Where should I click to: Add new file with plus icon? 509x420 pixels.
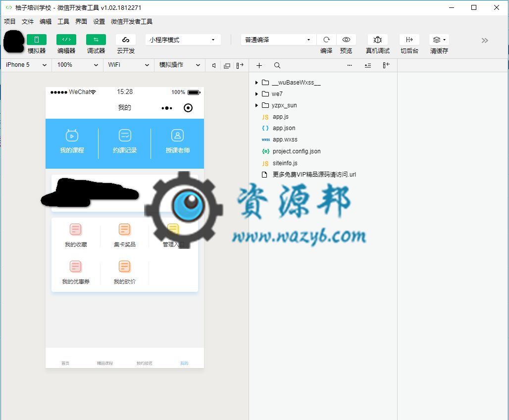pyautogui.click(x=259, y=65)
